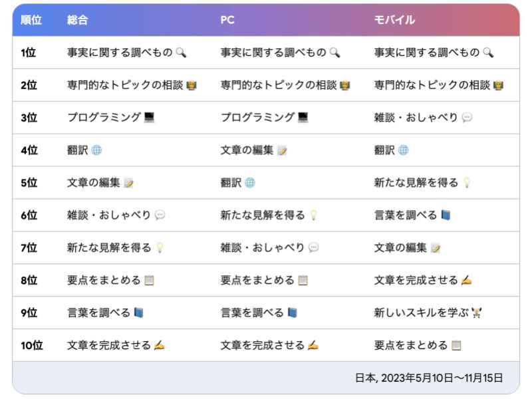The height and width of the screenshot is (399, 532).
Task: Select the モバイル column header
Action: [x=394, y=20]
